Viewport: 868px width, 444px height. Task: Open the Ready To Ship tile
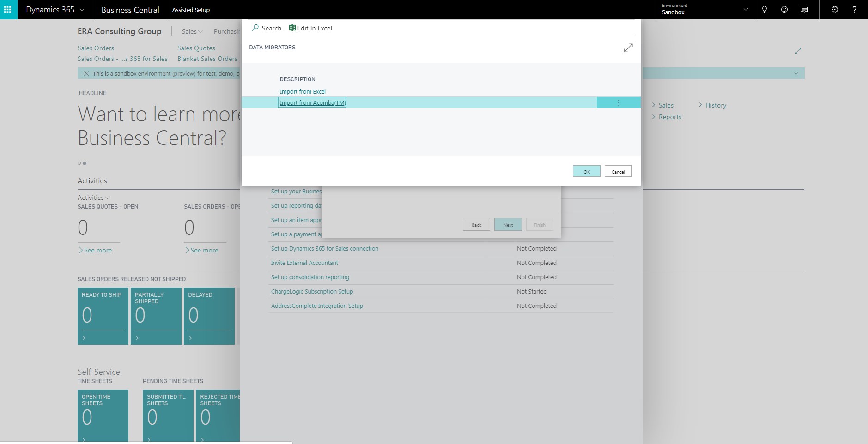coord(103,316)
